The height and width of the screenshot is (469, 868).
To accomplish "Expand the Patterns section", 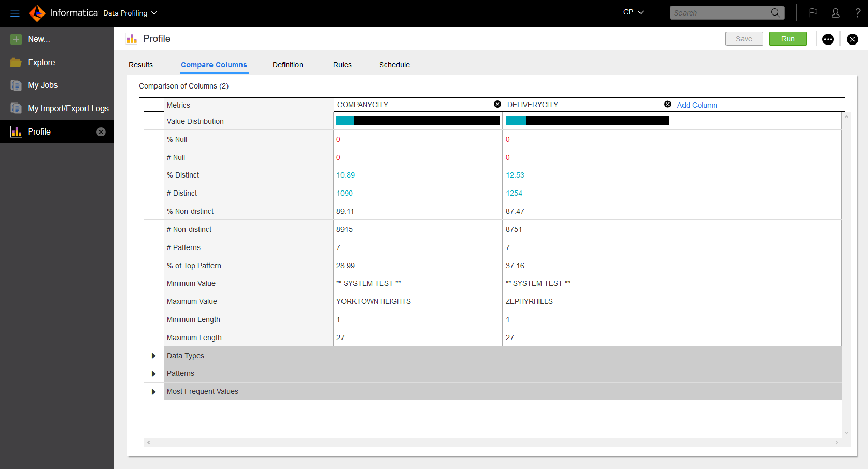I will coord(153,374).
